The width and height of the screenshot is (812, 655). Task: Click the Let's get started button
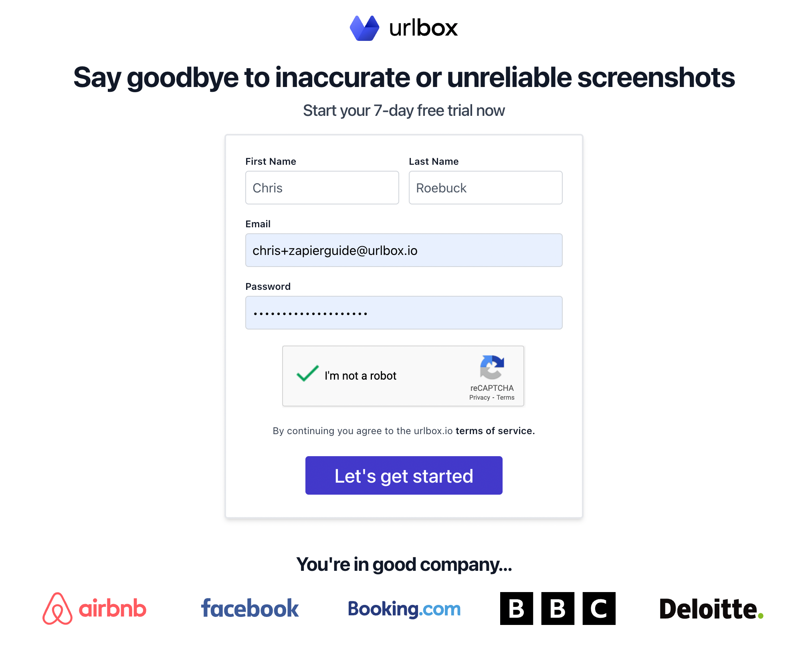(x=404, y=475)
